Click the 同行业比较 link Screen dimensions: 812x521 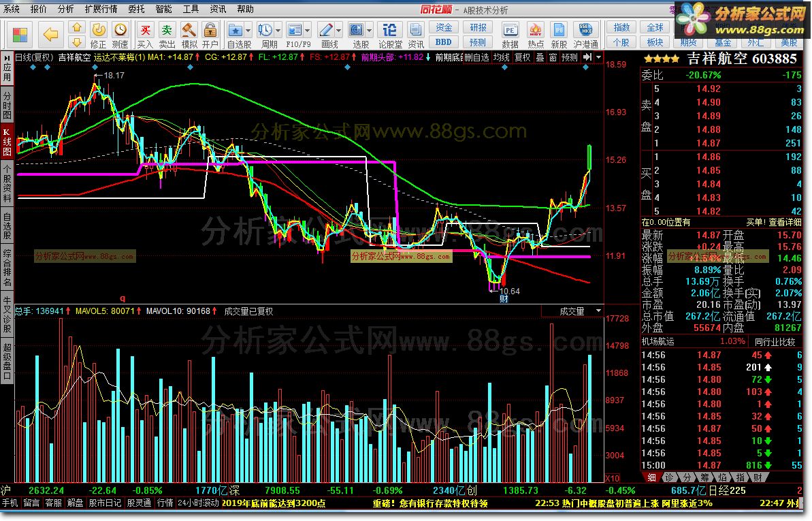pyautogui.click(x=775, y=342)
